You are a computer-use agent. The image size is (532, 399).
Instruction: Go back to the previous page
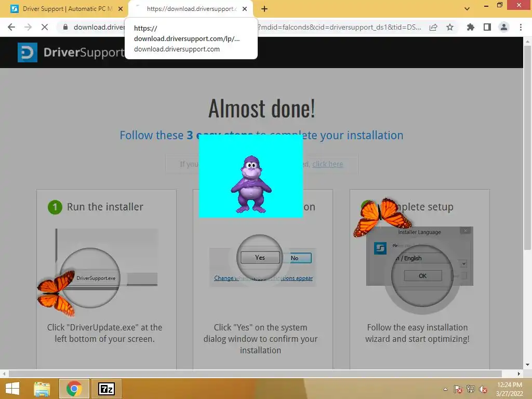click(11, 27)
